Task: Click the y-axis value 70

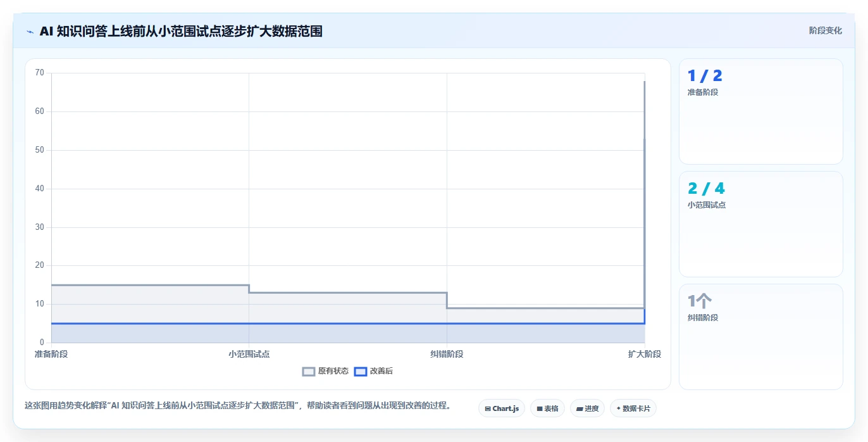Action: click(x=40, y=73)
